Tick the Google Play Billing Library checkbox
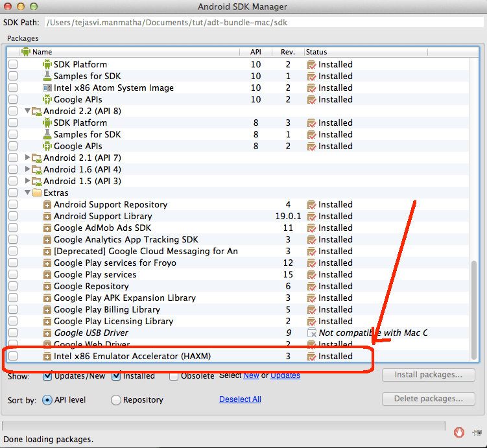Viewport: 487px width, 448px height. 13,309
